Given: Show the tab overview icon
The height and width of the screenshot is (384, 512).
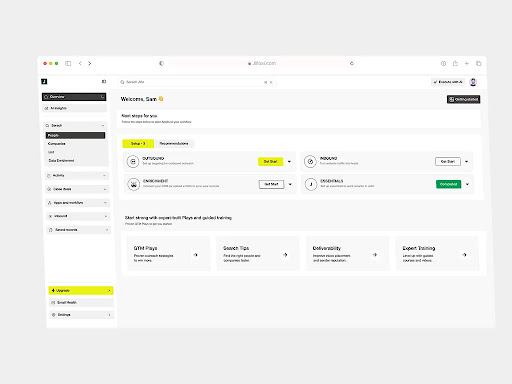Looking at the screenshot, I should [x=479, y=63].
